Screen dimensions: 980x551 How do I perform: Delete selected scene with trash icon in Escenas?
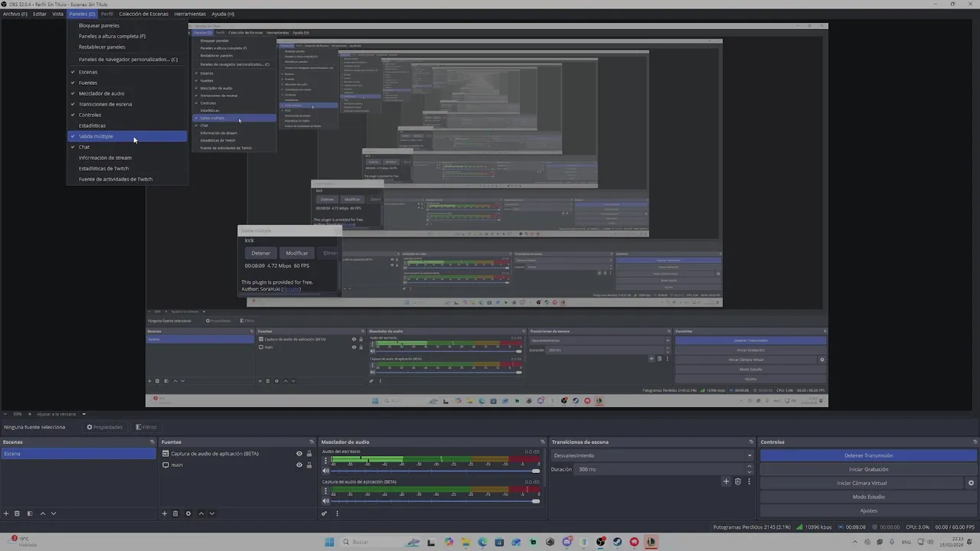[17, 514]
